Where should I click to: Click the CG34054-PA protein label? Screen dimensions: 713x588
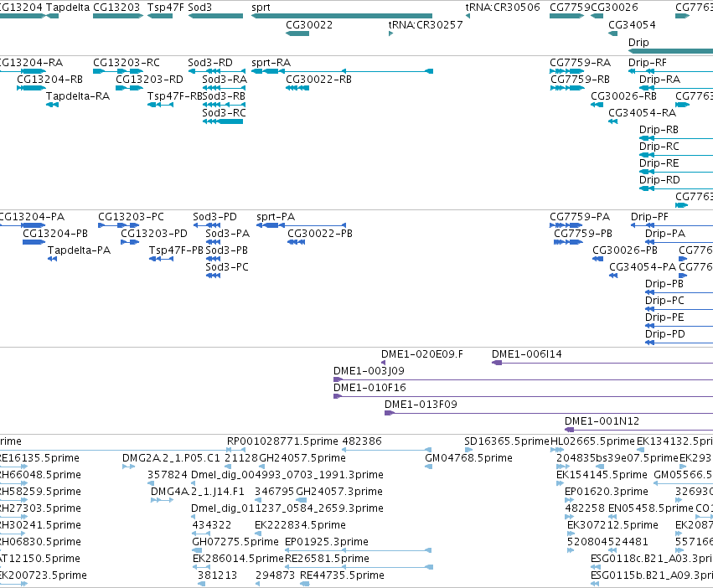pyautogui.click(x=643, y=267)
